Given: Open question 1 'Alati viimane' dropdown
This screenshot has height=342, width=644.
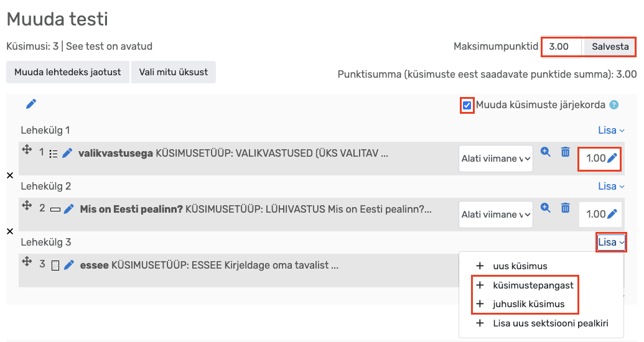Looking at the screenshot, I should click(496, 159).
